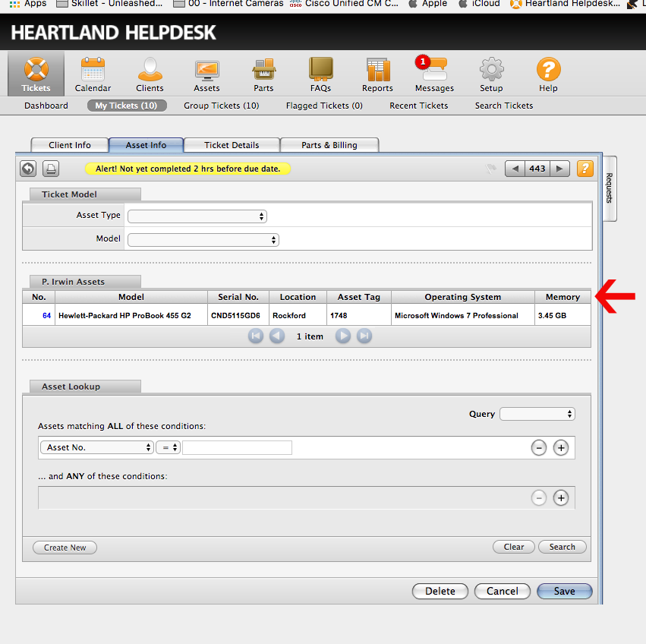Click the Hewlett-Packard HP ProBook 455 G2 cell

click(131, 315)
